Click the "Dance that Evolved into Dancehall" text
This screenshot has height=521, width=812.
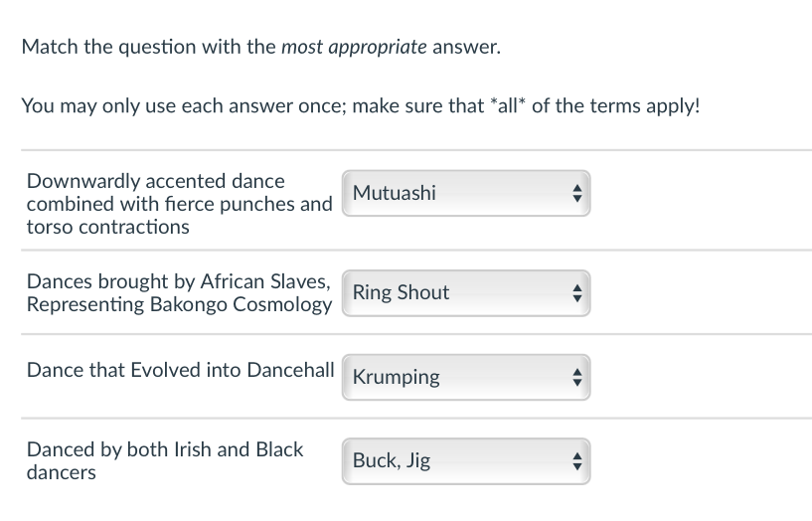tap(180, 370)
